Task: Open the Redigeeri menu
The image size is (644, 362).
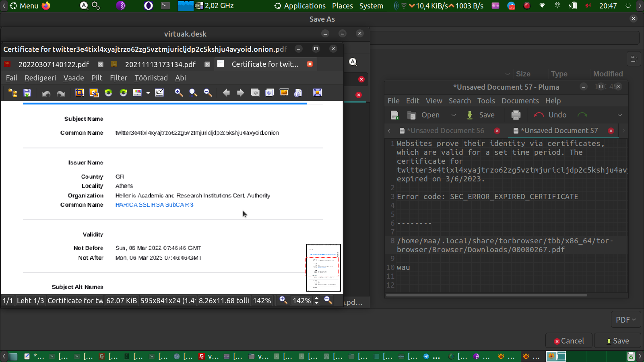Action: [40, 78]
